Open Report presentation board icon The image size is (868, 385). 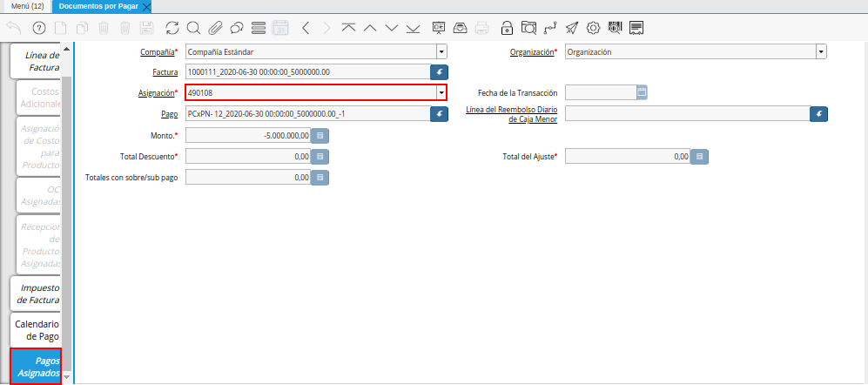[x=439, y=28]
